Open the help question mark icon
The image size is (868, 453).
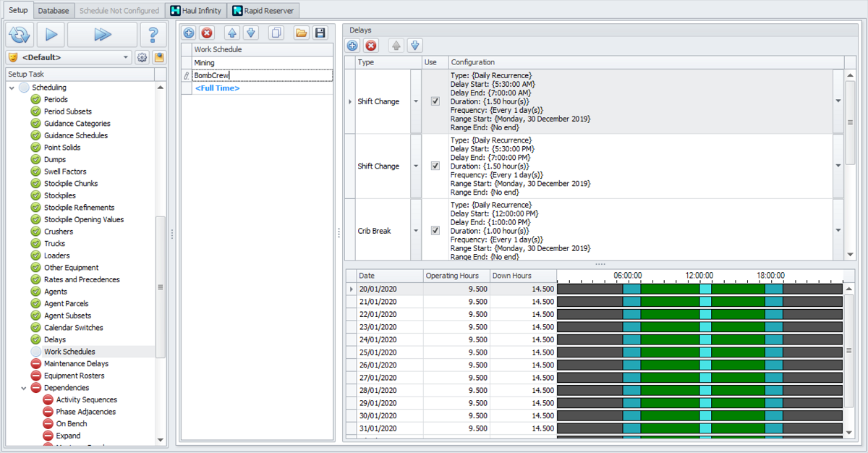(153, 34)
